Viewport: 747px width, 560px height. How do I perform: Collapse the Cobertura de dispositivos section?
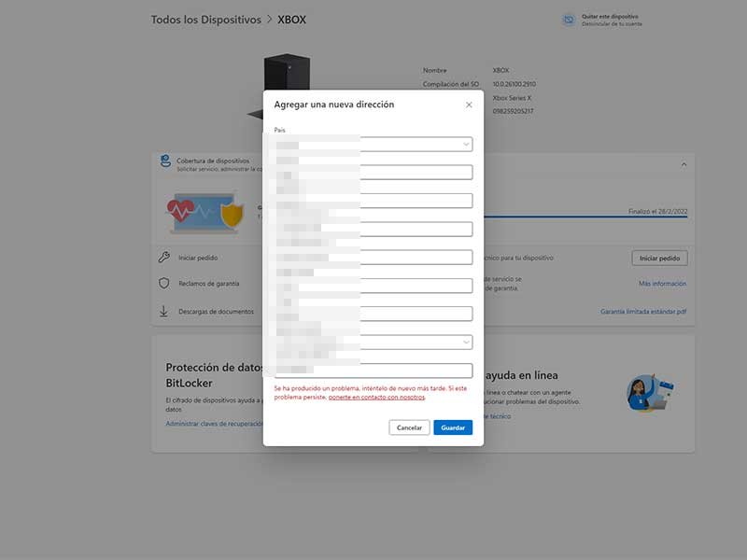tap(684, 165)
